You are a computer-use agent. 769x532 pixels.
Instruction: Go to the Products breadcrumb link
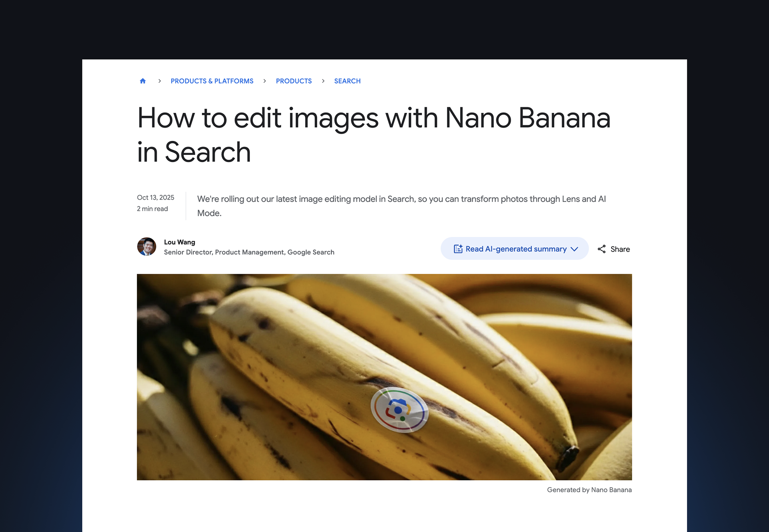[x=294, y=81]
